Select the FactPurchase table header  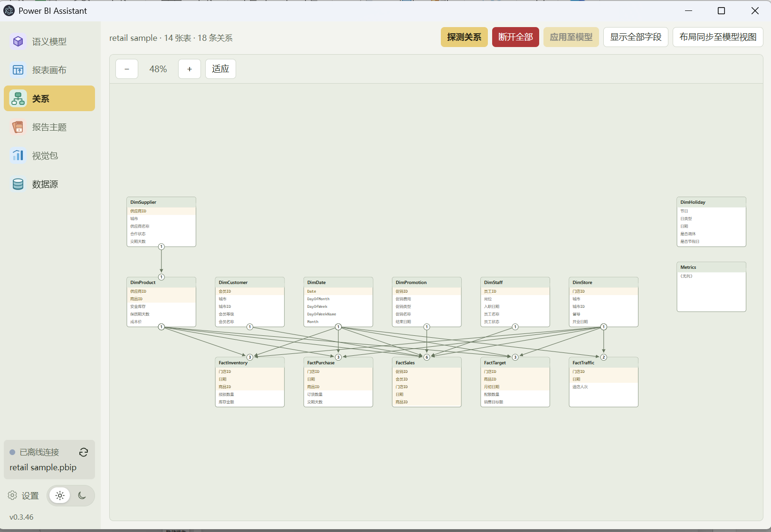pos(338,363)
